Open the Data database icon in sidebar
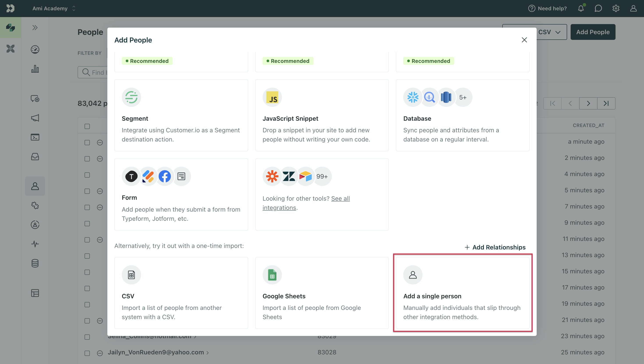Viewport: 644px width, 364px height. pos(35,263)
